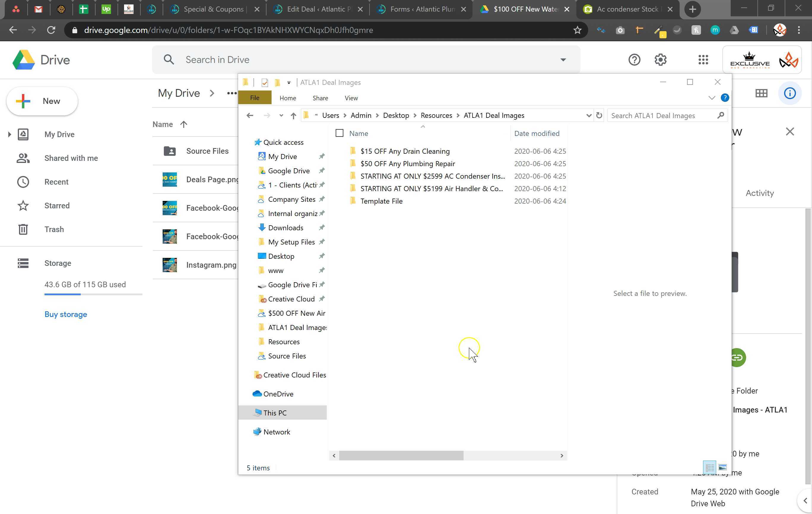Open the Share ribbon tab
The image size is (812, 514).
tap(320, 98)
